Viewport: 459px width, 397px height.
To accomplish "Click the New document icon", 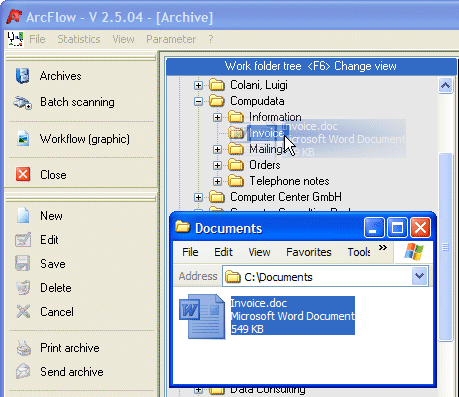I will pos(23,215).
